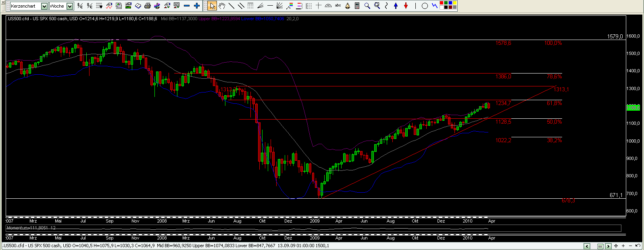
Task: Select the vertical time zones tool
Action: point(308,6)
